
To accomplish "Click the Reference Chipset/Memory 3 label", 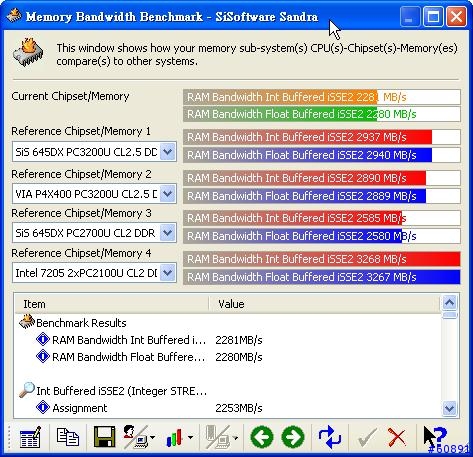I will (81, 213).
